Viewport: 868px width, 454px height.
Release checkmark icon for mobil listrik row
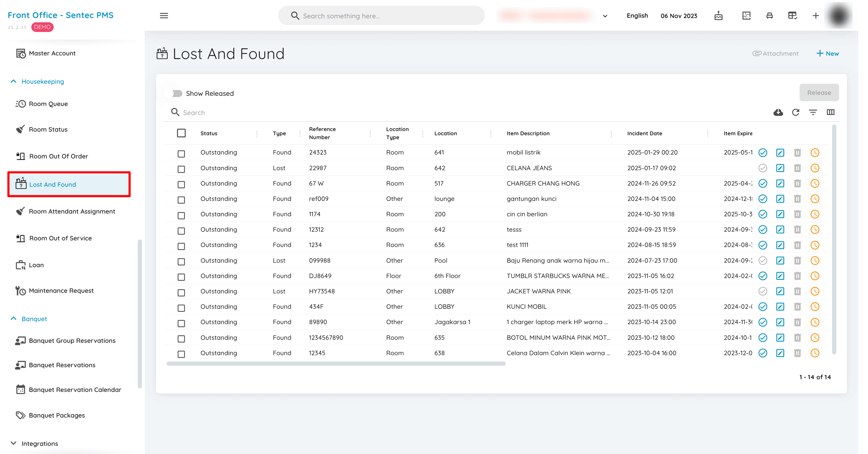(x=763, y=152)
